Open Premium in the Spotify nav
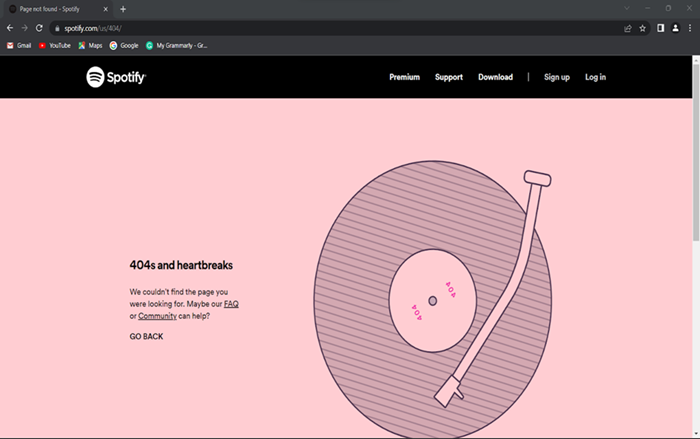 404,77
